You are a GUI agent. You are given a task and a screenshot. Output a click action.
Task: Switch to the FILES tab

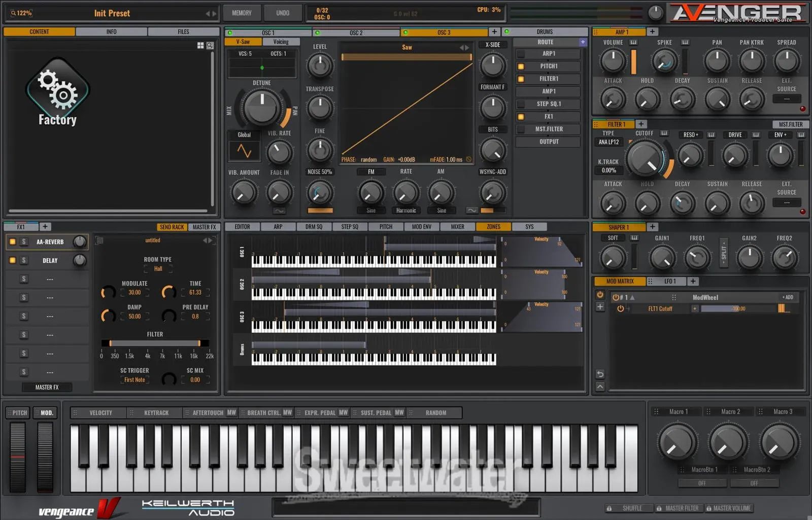(x=183, y=31)
